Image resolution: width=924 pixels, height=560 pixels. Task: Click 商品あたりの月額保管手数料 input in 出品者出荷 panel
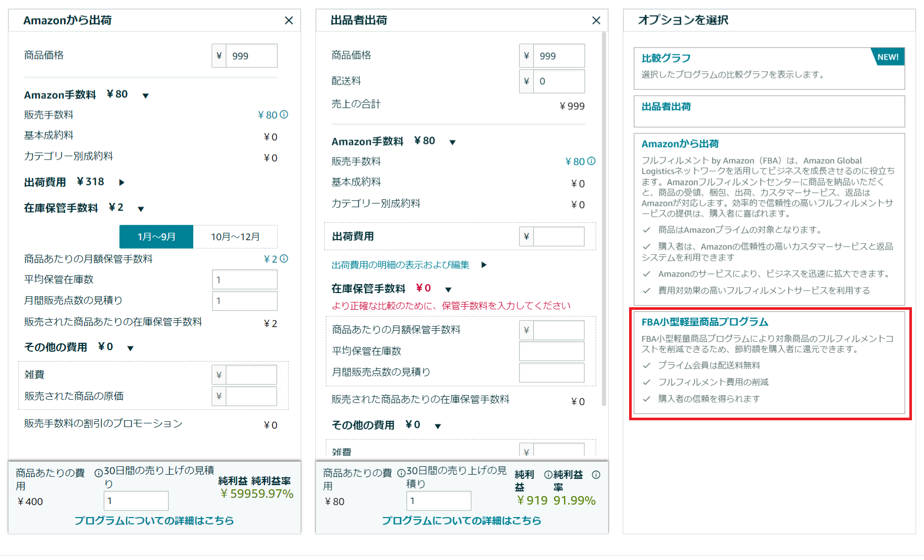[559, 330]
